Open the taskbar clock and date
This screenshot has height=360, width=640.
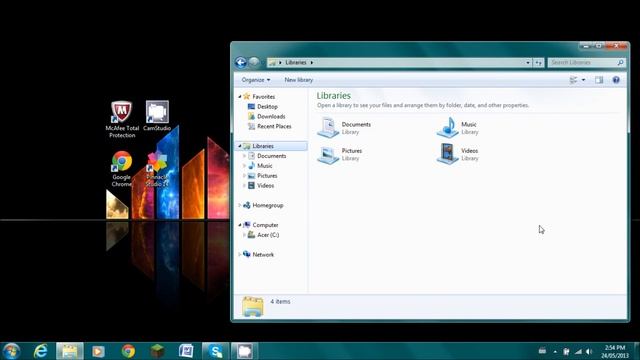coord(615,351)
